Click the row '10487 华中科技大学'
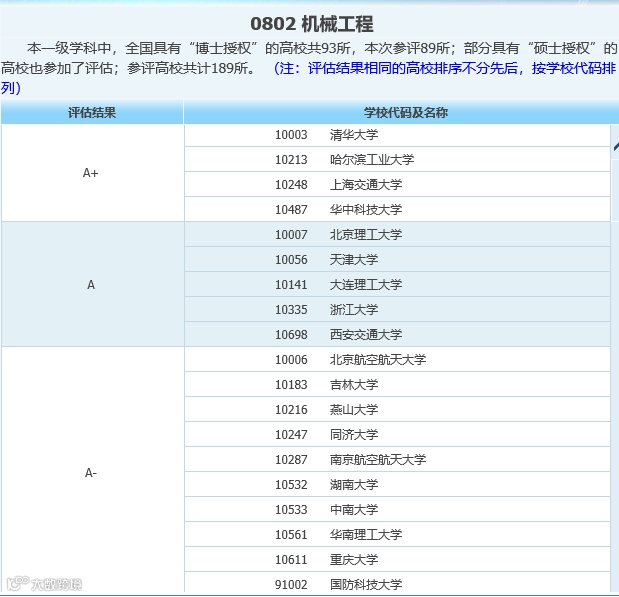This screenshot has width=619, height=597. (397, 209)
